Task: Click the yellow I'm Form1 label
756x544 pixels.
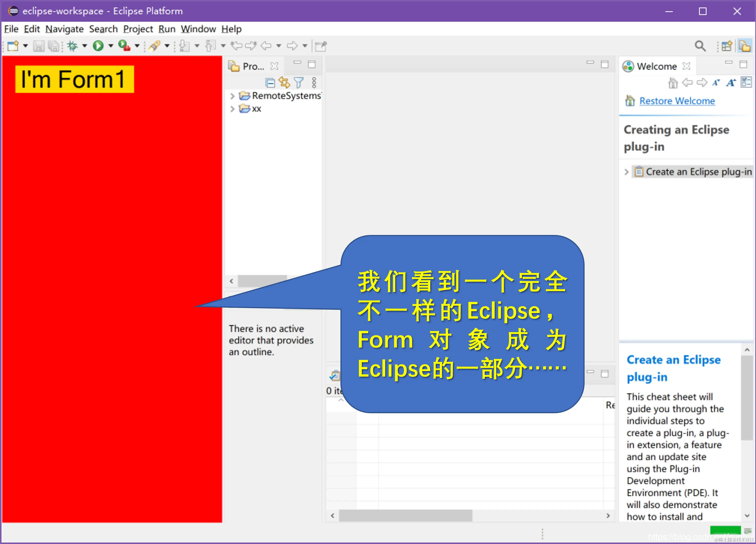Action: pyautogui.click(x=74, y=79)
